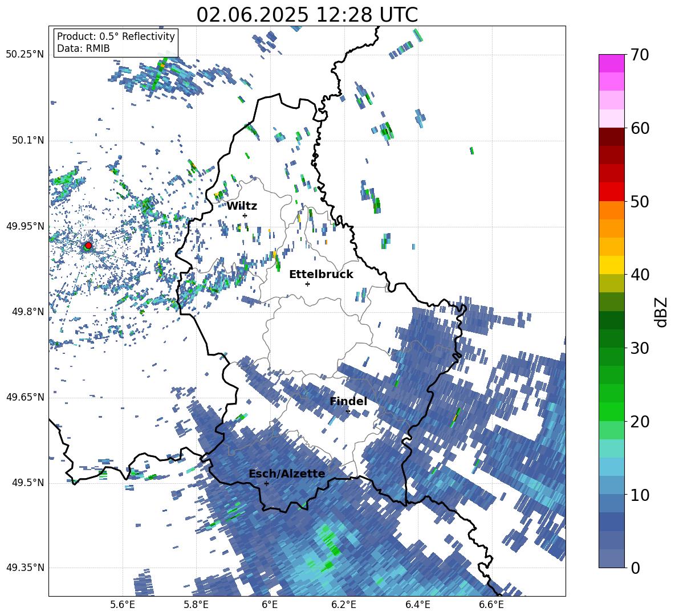
Task: Click the 50.1°N latitude label
Action: pyautogui.click(x=28, y=140)
